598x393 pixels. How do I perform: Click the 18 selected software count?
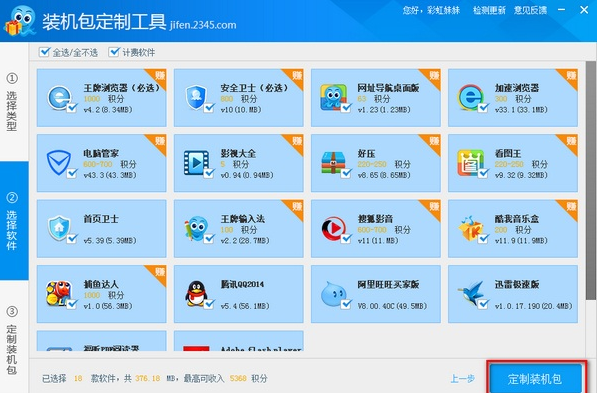pos(78,379)
